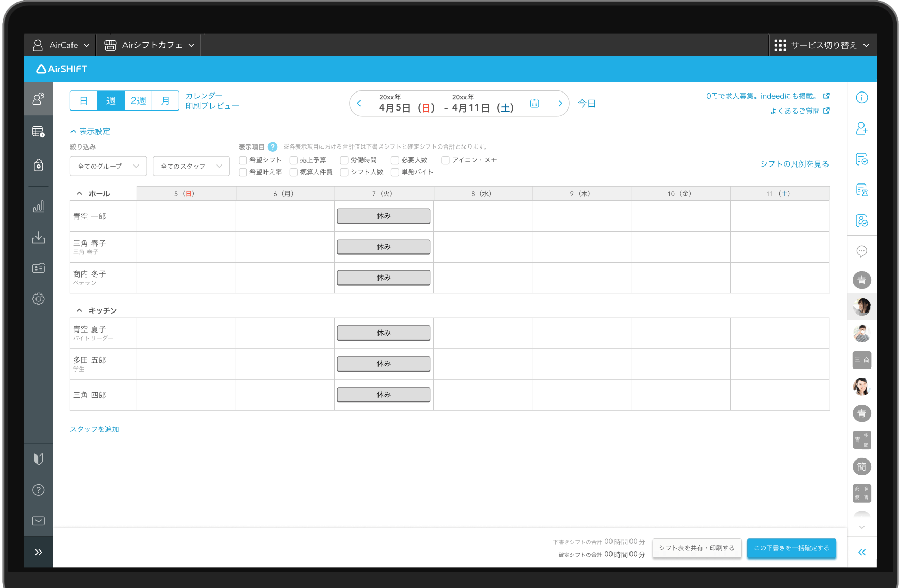Click the beginner guide leaf icon

pos(39,459)
